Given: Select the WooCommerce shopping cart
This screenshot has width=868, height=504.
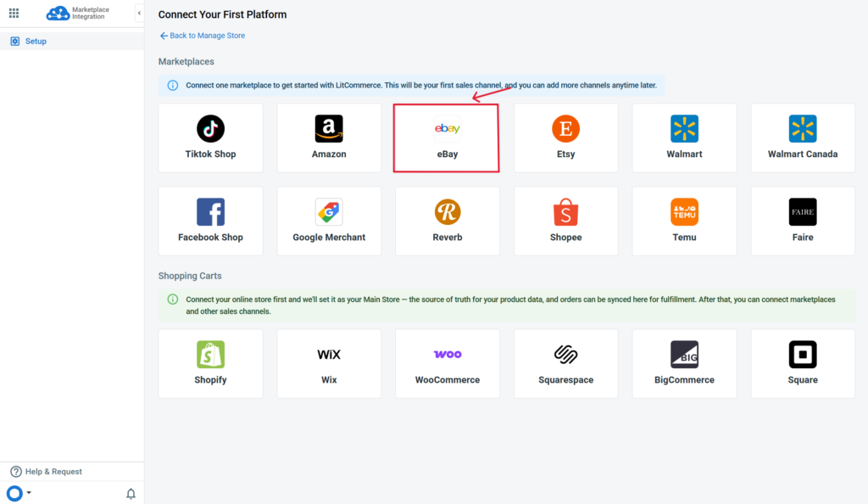Looking at the screenshot, I should [x=448, y=364].
